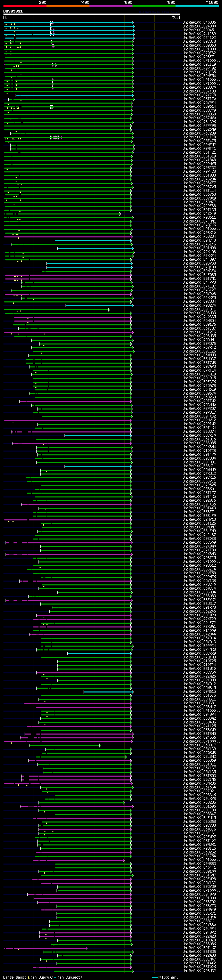Select hit label UniRef100_Q06763

click(199, 194)
